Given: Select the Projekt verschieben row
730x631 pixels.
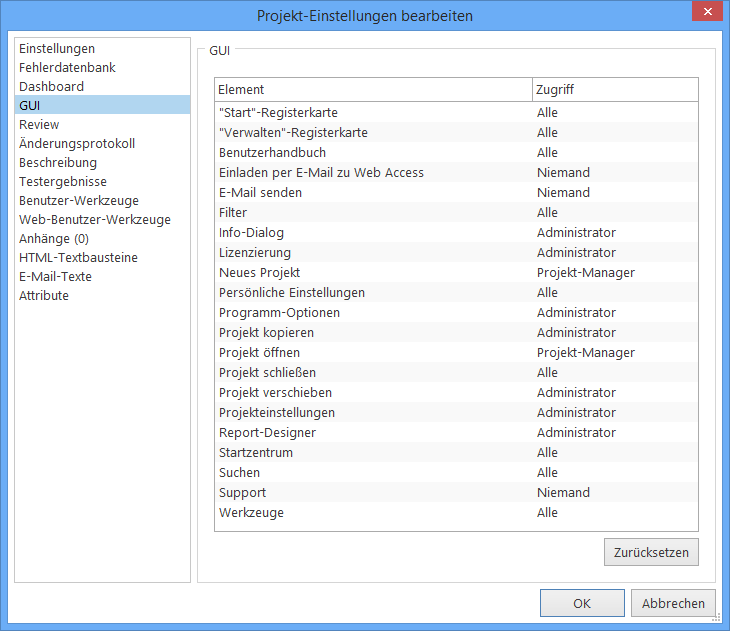Looking at the screenshot, I should pyautogui.click(x=456, y=393).
